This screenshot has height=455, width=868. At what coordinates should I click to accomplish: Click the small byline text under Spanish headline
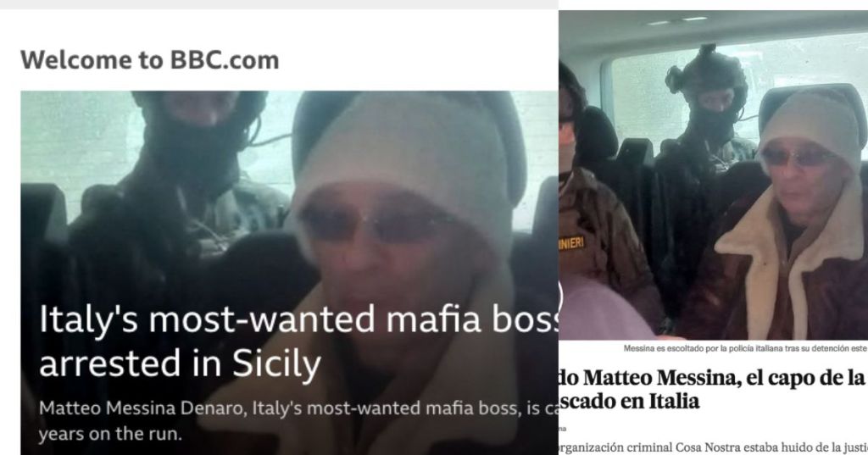(563, 429)
